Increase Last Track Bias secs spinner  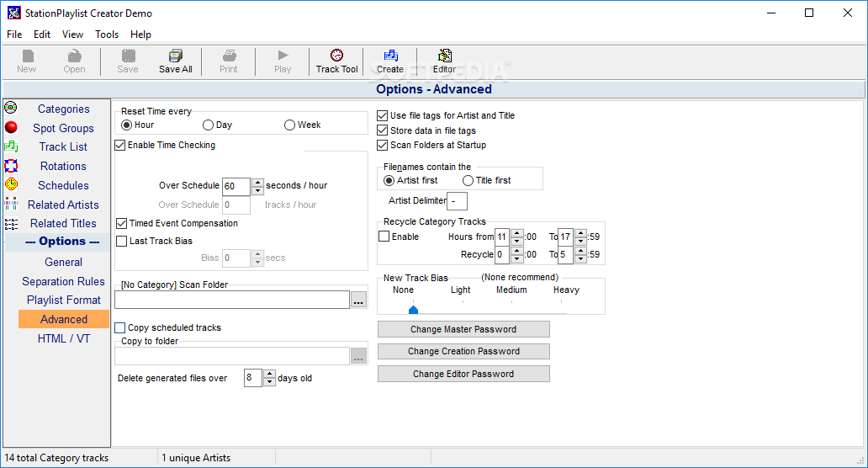257,254
